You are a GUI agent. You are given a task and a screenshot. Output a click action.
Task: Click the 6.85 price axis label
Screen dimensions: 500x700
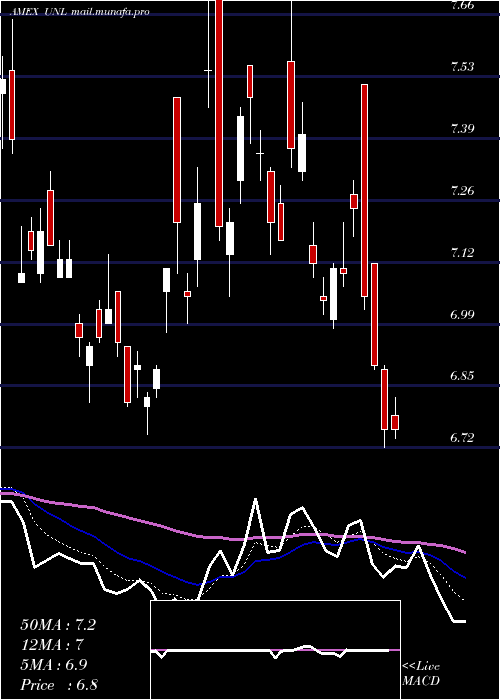pos(462,376)
